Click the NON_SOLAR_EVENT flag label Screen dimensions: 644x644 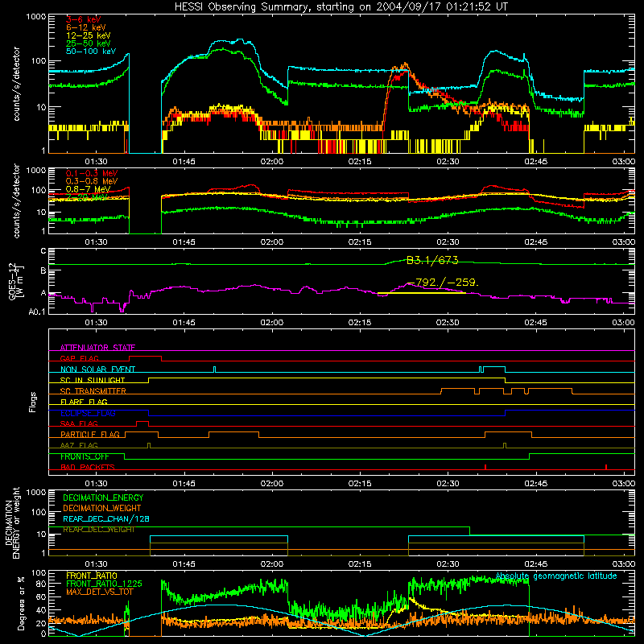pos(97,369)
